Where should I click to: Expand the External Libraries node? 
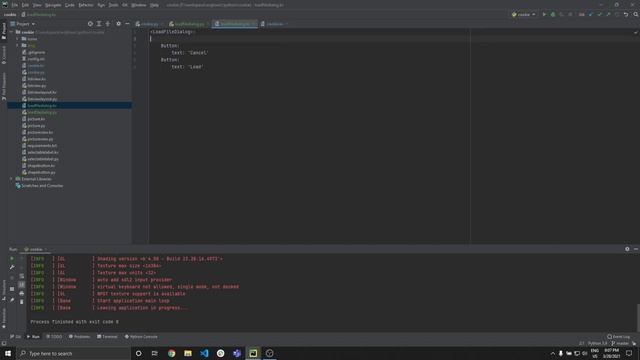tap(12, 179)
